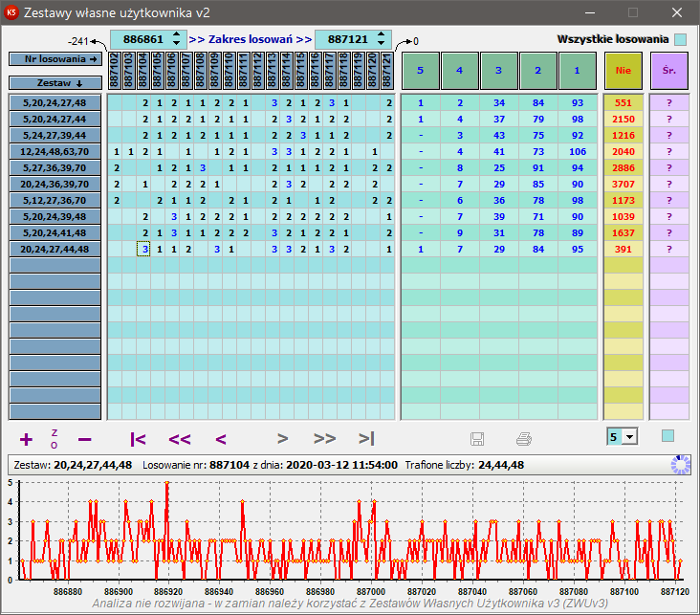Increase end draw 887121 with up arrow
Viewport: 700px width, 615px height.
pos(381,34)
